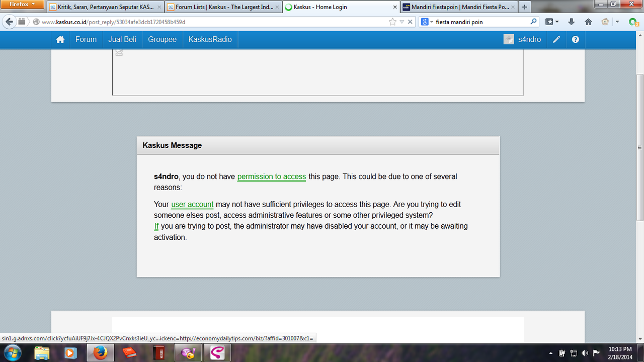Open the bookmarks menu toolbar button
644x362 pixels.
[x=550, y=22]
